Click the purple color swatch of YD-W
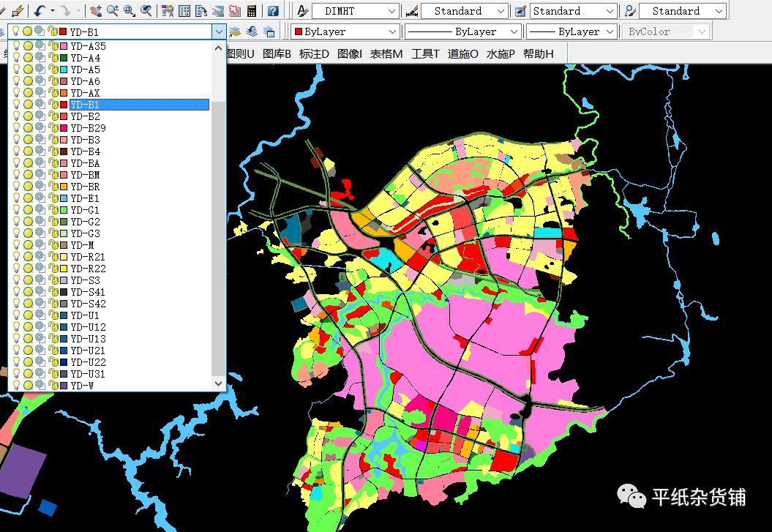Viewport: 772px width, 532px height. [64, 386]
